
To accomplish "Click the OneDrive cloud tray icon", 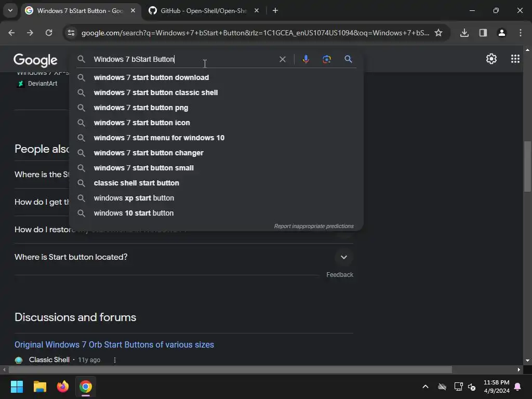I will click(x=442, y=387).
